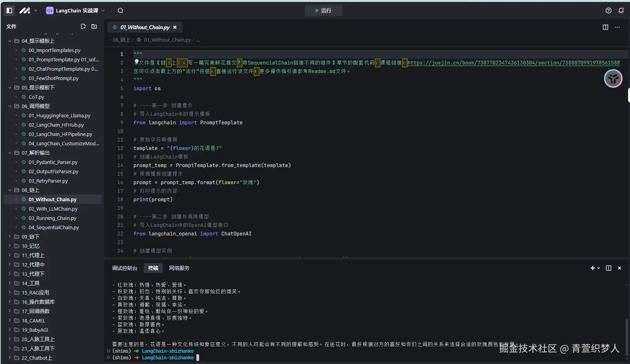Viewport: 630px width, 364px height.
Task: Click the floating AI assistant avatar
Action: (x=613, y=79)
